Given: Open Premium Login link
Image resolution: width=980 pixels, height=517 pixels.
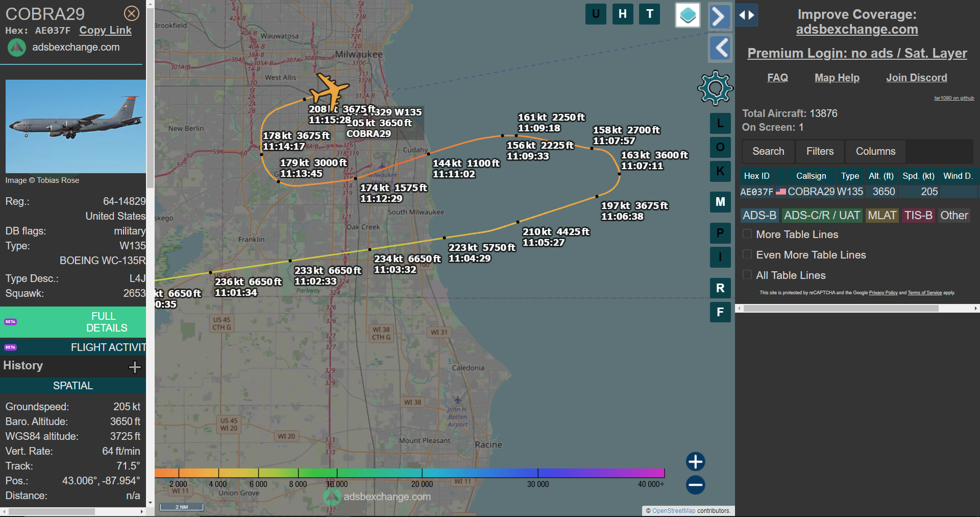Looking at the screenshot, I should (857, 53).
